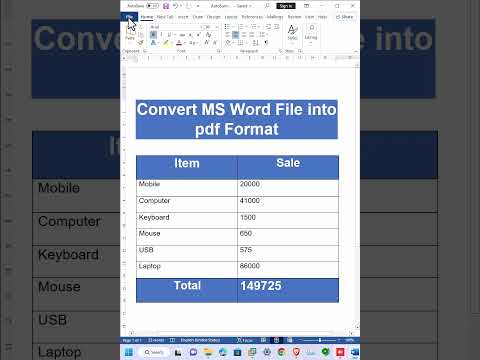Toggle the AutoSave switch
This screenshot has height=360, width=480.
[152, 6]
